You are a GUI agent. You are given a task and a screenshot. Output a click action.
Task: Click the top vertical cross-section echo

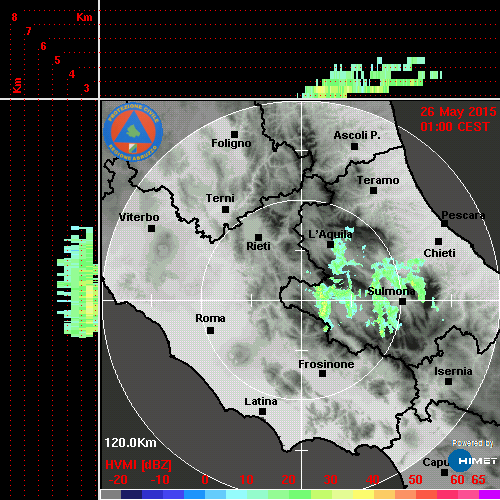(370, 78)
